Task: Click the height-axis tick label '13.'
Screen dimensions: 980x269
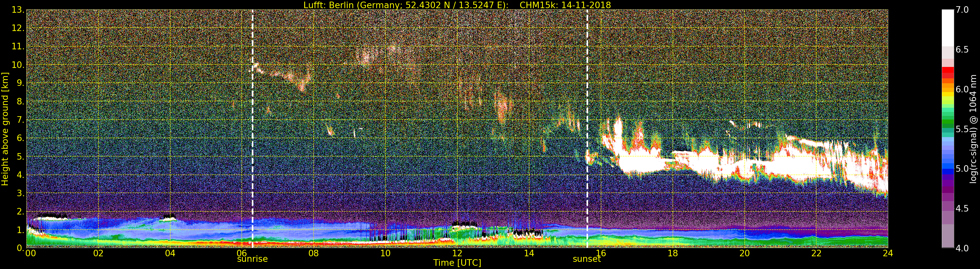Action: [x=18, y=10]
